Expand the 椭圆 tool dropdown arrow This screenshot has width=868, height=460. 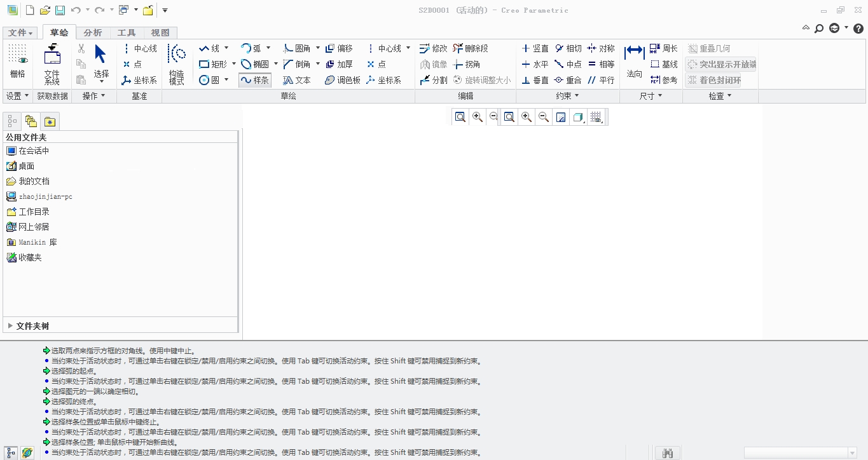click(x=275, y=64)
